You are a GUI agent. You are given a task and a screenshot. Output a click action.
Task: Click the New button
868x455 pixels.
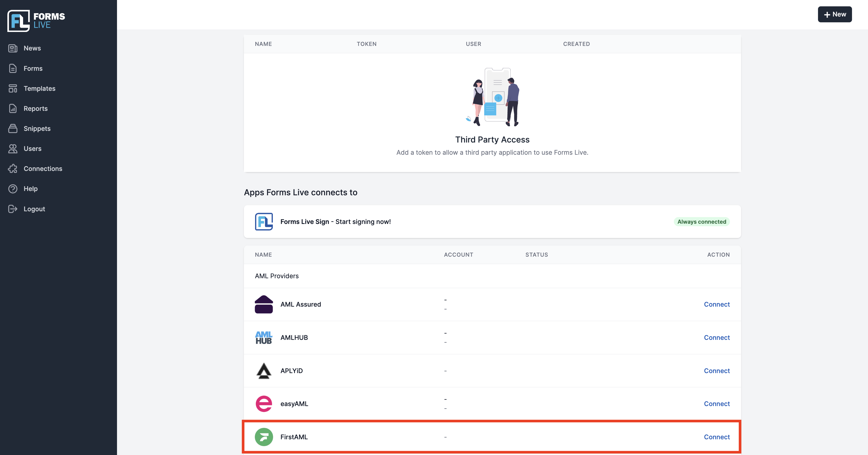[x=835, y=14]
